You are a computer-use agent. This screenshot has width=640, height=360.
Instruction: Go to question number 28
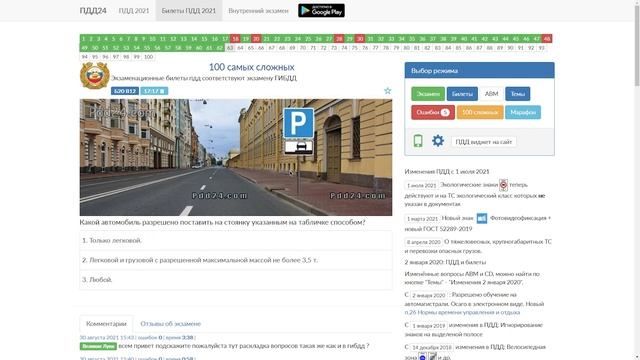point(339,39)
